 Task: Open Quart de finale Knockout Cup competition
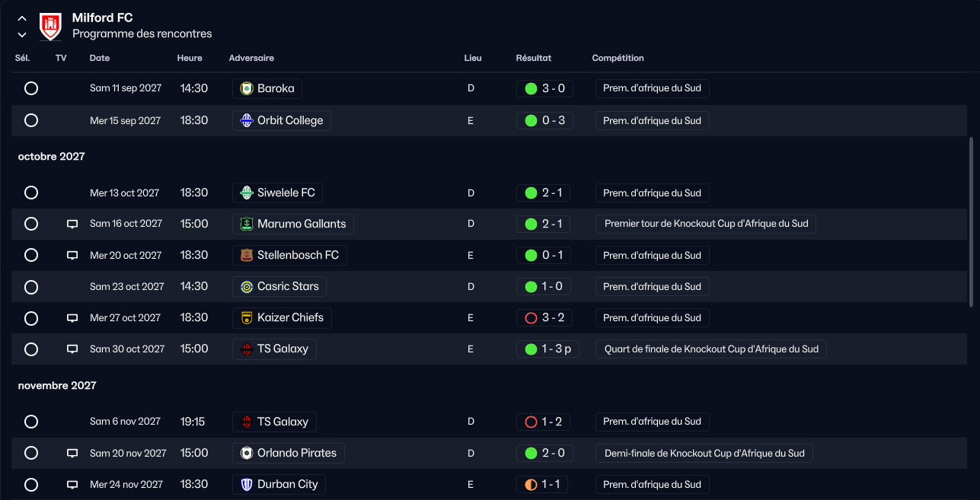pos(711,349)
